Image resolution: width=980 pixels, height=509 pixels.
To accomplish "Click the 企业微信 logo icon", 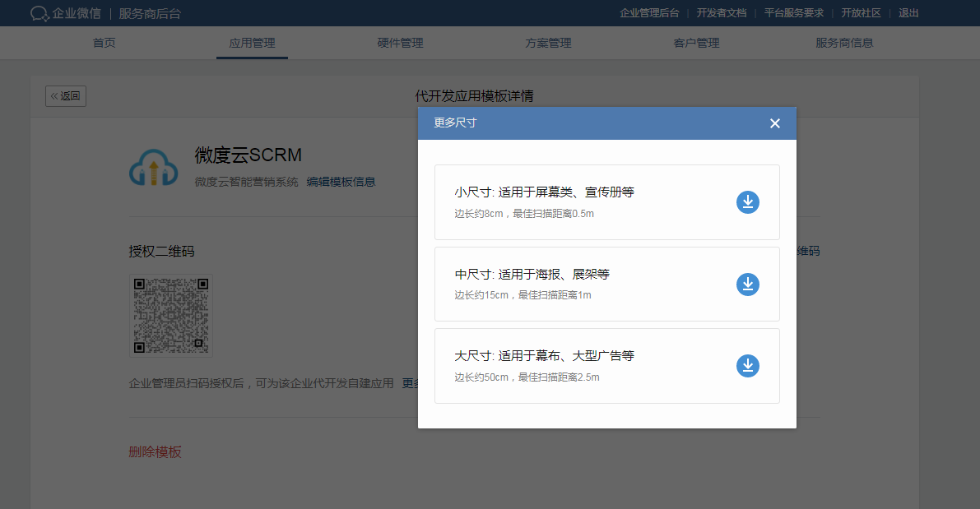I will tap(39, 13).
